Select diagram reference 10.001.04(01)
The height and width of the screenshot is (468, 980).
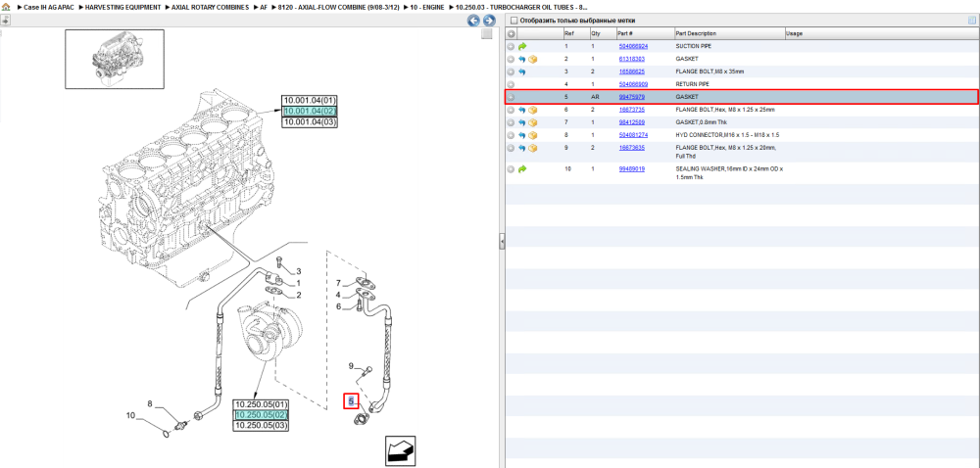[310, 101]
